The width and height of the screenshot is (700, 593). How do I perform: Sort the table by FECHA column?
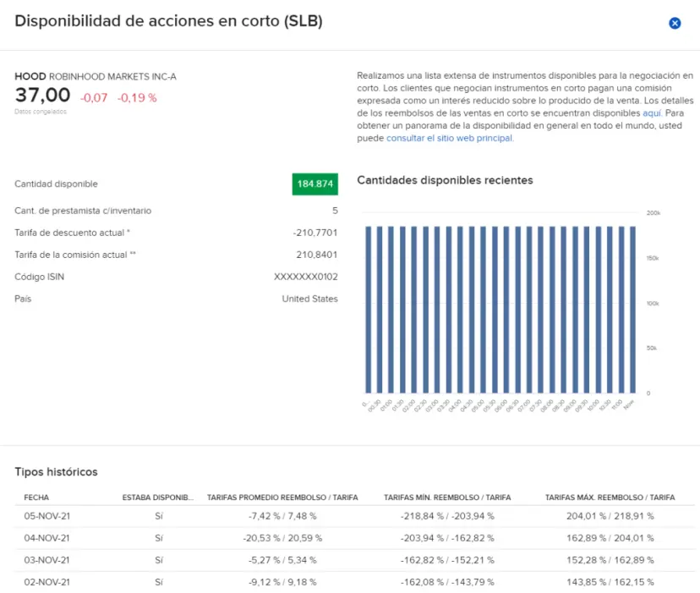[37, 497]
